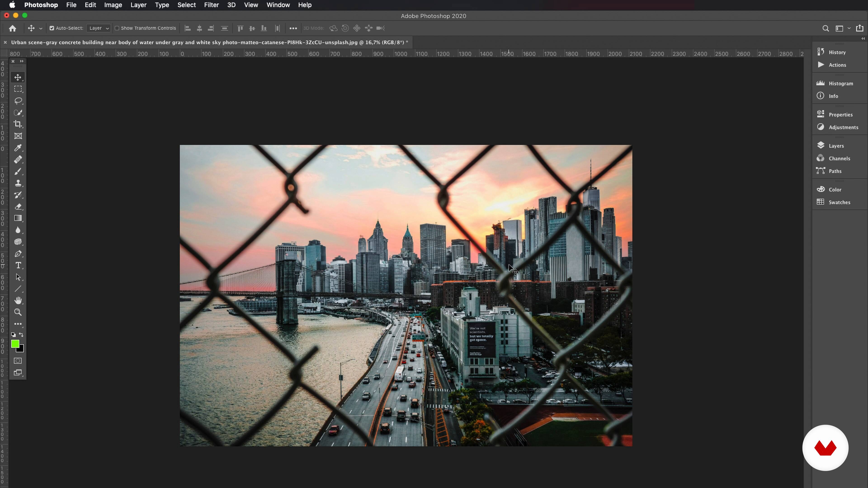This screenshot has width=868, height=488.
Task: Select the Zoom tool
Action: pyautogui.click(x=18, y=312)
